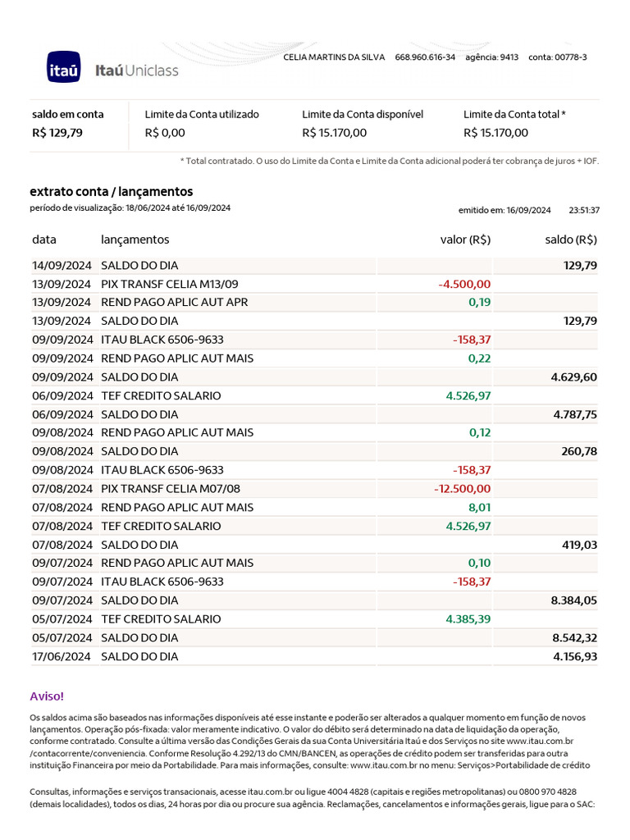This screenshot has height=840, width=630.
Task: Click the Limite da Conta disponível label
Action: (x=363, y=115)
